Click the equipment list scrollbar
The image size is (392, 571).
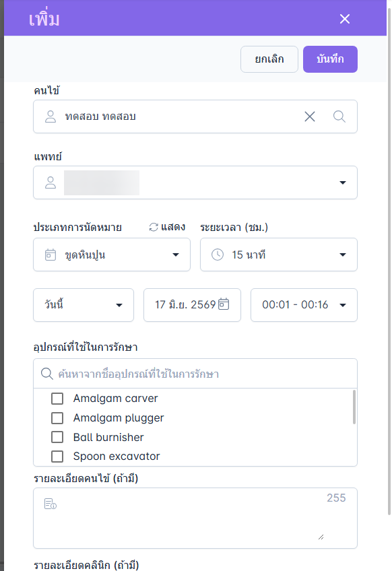tap(354, 407)
